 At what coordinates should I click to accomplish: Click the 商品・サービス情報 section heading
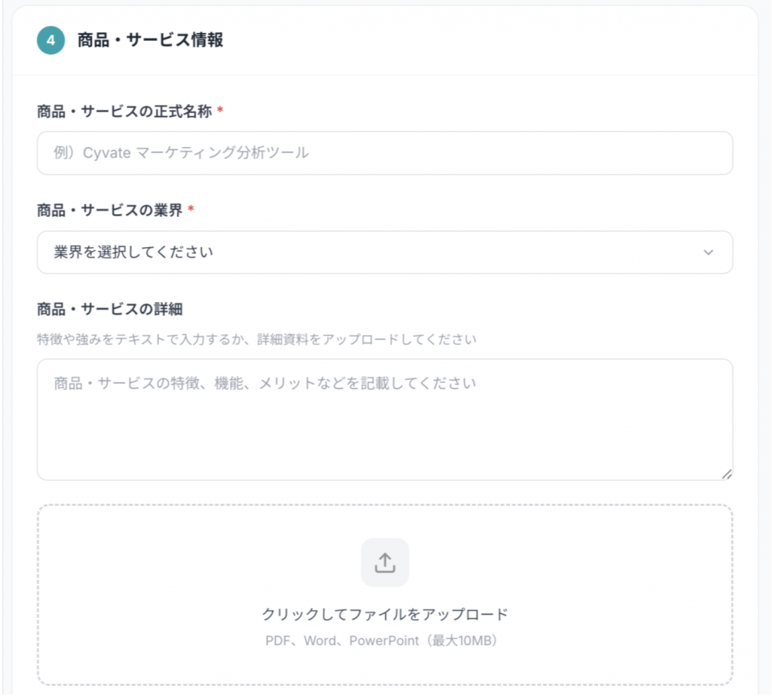coord(150,41)
